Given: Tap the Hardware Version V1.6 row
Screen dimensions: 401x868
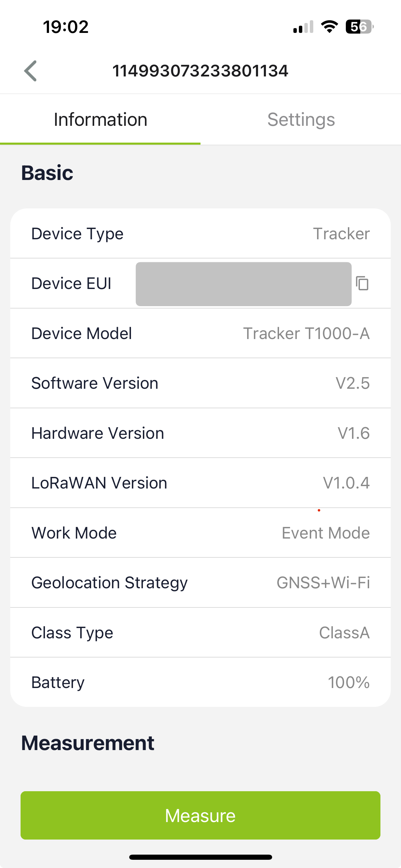Looking at the screenshot, I should click(200, 433).
